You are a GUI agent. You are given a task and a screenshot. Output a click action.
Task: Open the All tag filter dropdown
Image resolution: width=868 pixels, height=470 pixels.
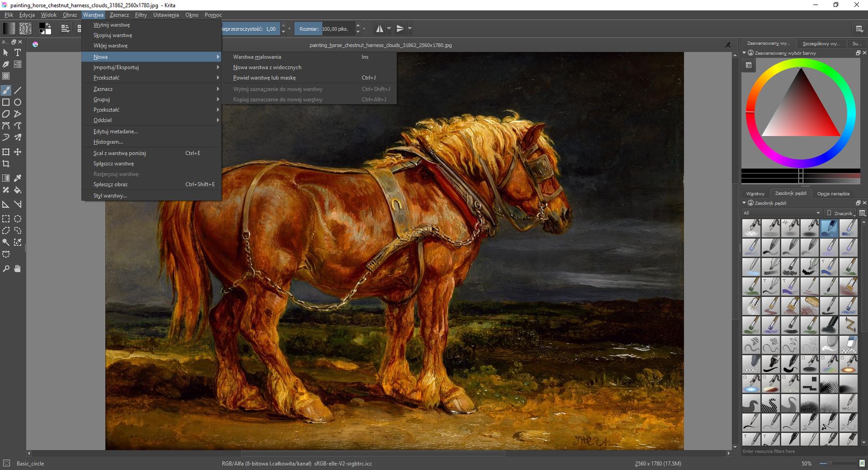coord(782,213)
